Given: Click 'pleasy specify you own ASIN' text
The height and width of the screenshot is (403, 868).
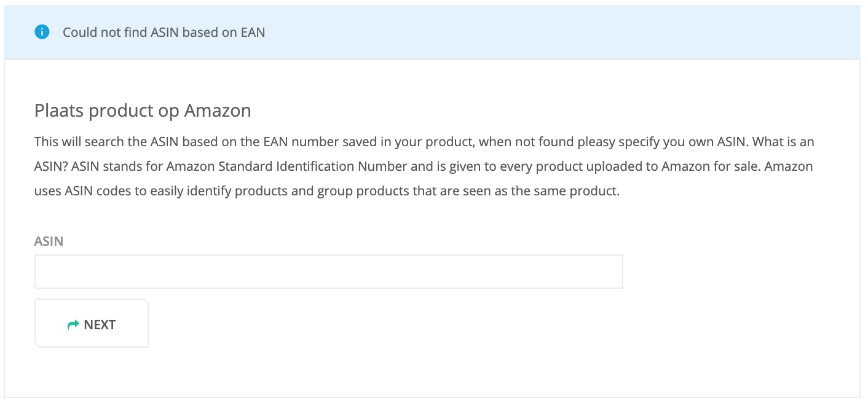Looking at the screenshot, I should point(649,142).
